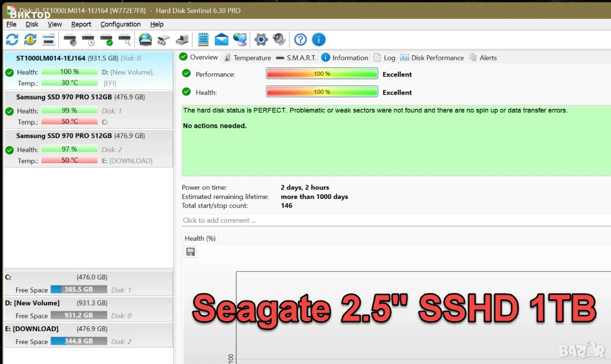Select the ST1000LM014-1EJ164 disk entry
This screenshot has height=364, width=611.
88,71
